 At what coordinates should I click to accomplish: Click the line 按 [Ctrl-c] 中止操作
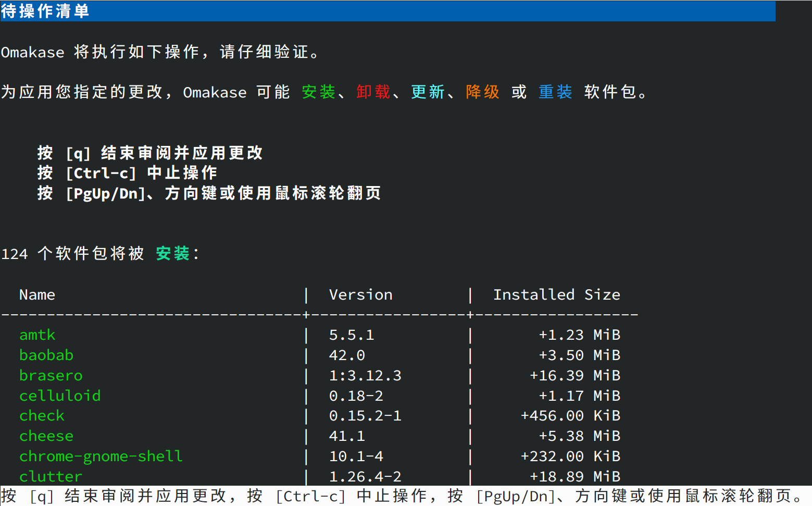[x=128, y=173]
